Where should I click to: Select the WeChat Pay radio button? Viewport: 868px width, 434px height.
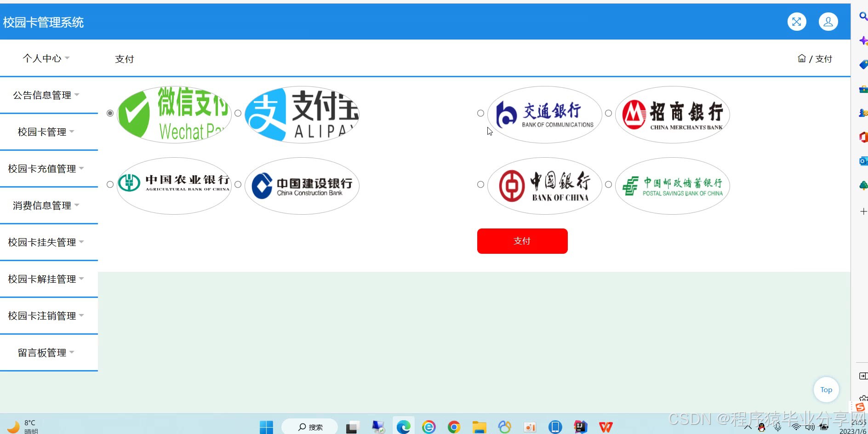(110, 113)
